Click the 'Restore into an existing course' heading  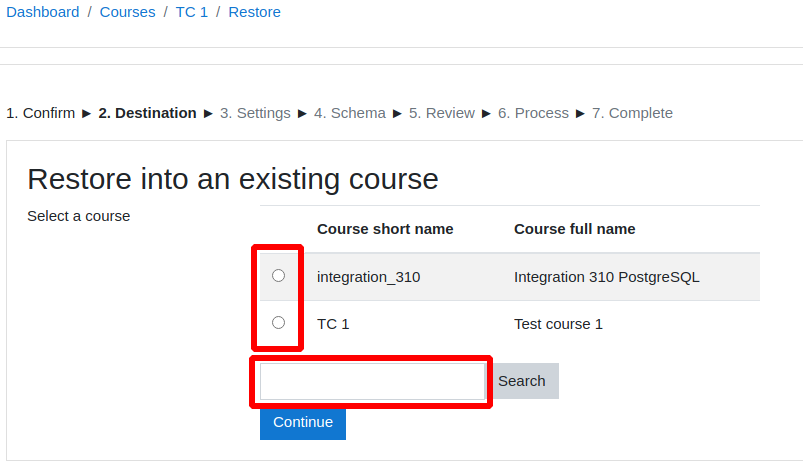[233, 179]
